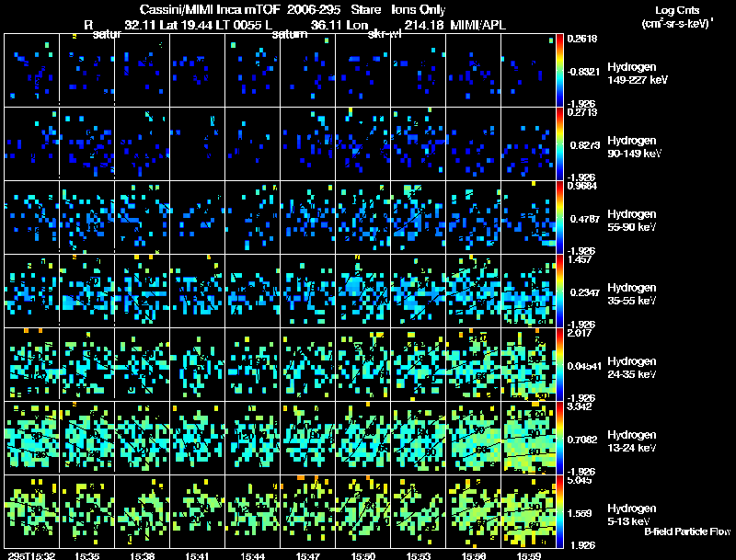The image size is (736, 560).
Task: Click the '15:59' time axis label
Action: [x=528, y=555]
